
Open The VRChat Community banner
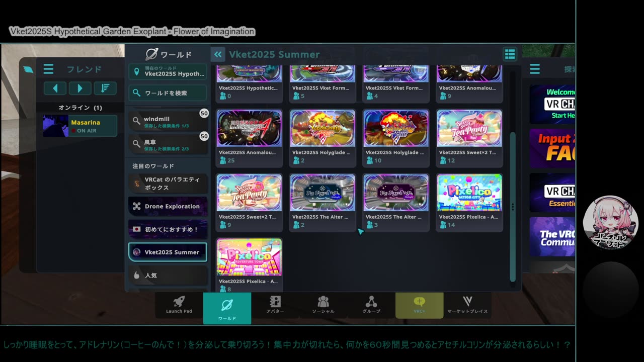[x=552, y=237]
